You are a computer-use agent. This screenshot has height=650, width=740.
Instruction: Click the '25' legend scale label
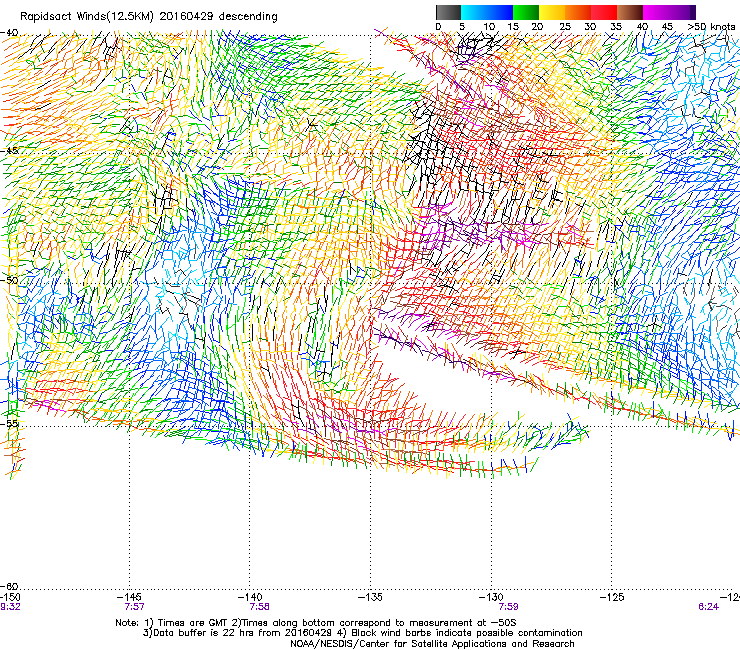tap(564, 27)
